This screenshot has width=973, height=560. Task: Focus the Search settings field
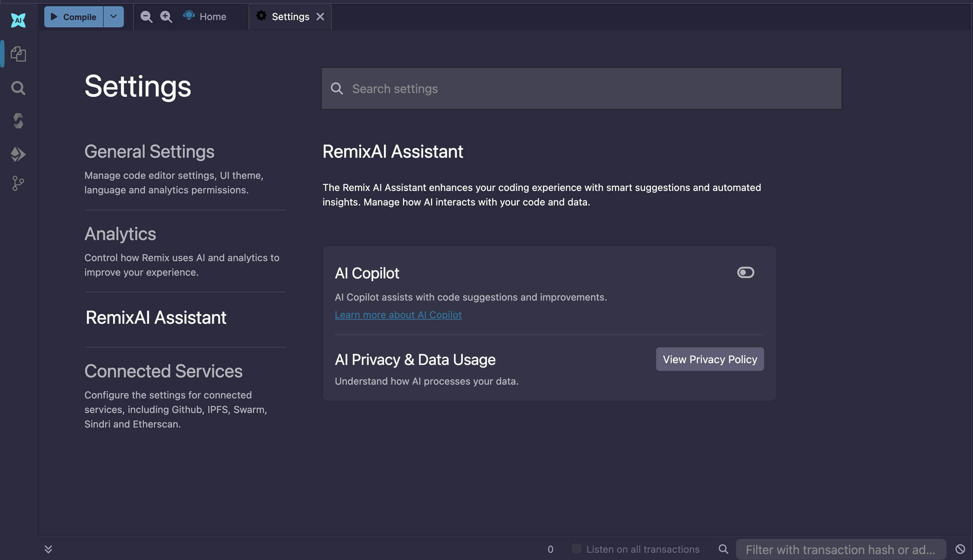coord(581,89)
